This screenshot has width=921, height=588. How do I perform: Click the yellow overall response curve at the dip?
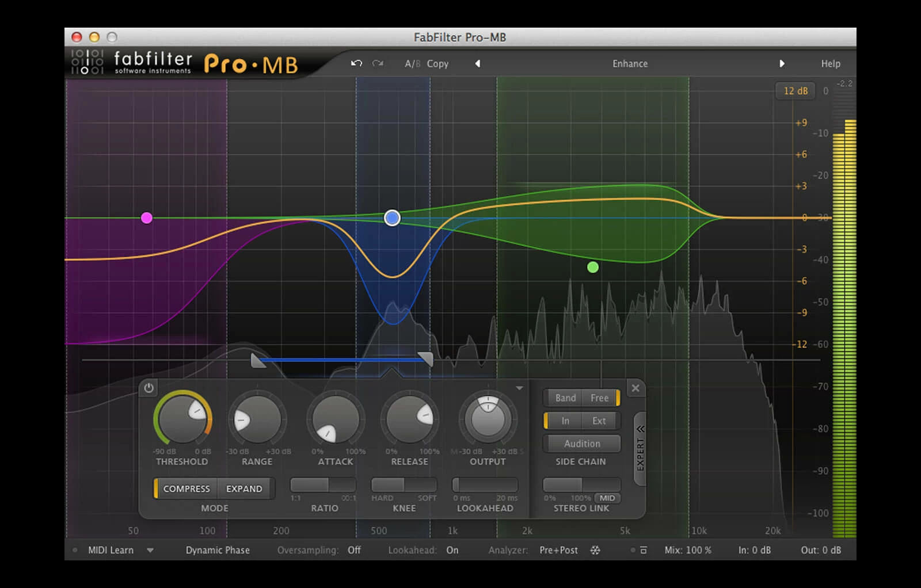(393, 277)
